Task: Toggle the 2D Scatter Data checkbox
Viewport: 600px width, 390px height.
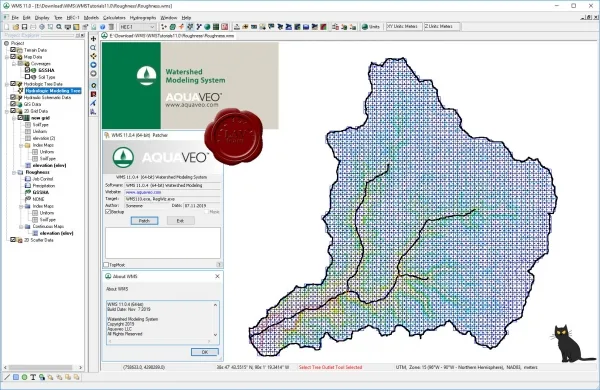Action: (x=13, y=240)
